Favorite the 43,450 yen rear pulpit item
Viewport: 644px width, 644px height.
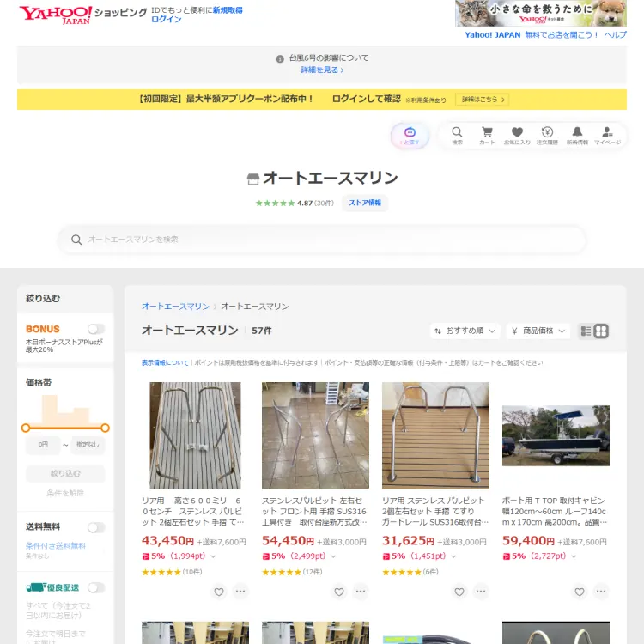coord(219,592)
